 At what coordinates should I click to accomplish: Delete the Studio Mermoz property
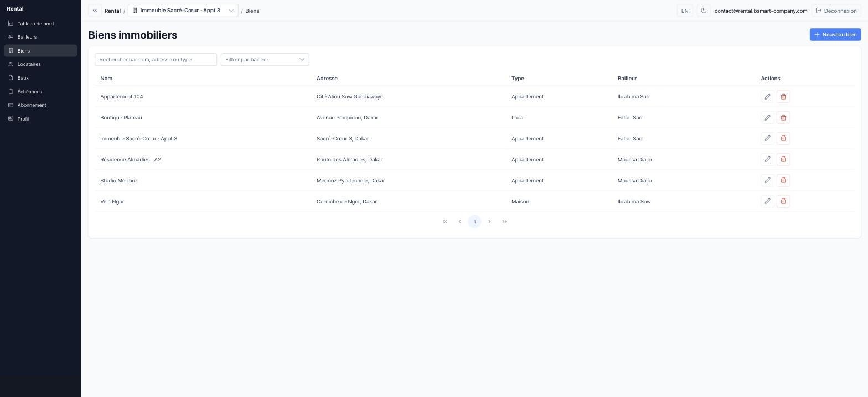click(x=783, y=181)
